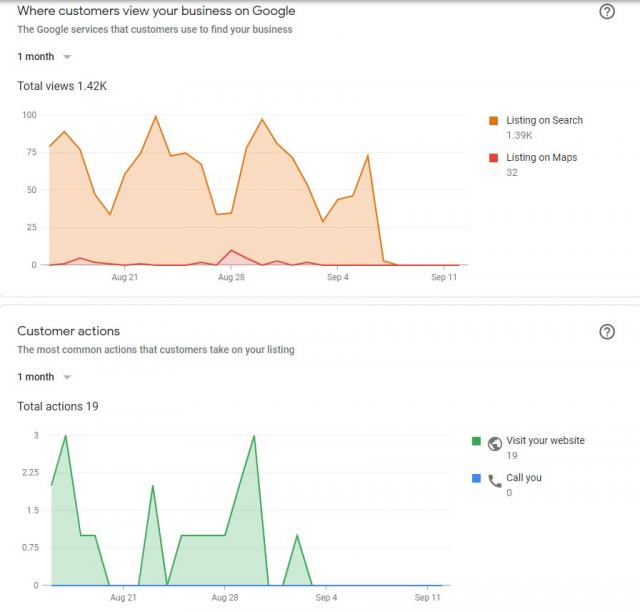The width and height of the screenshot is (640, 612).
Task: Select the Listing on Maps legend label
Action: point(541,158)
